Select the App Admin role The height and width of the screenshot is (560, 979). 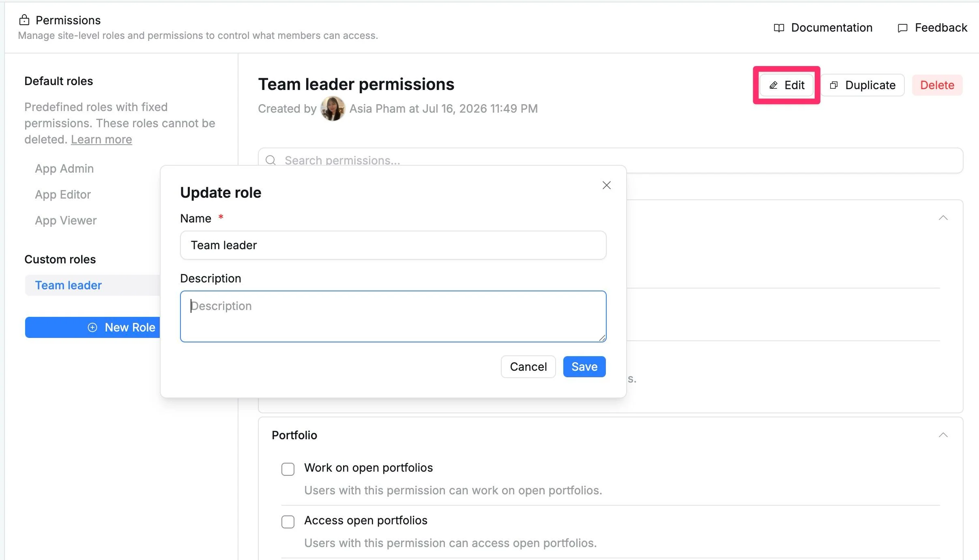point(64,169)
